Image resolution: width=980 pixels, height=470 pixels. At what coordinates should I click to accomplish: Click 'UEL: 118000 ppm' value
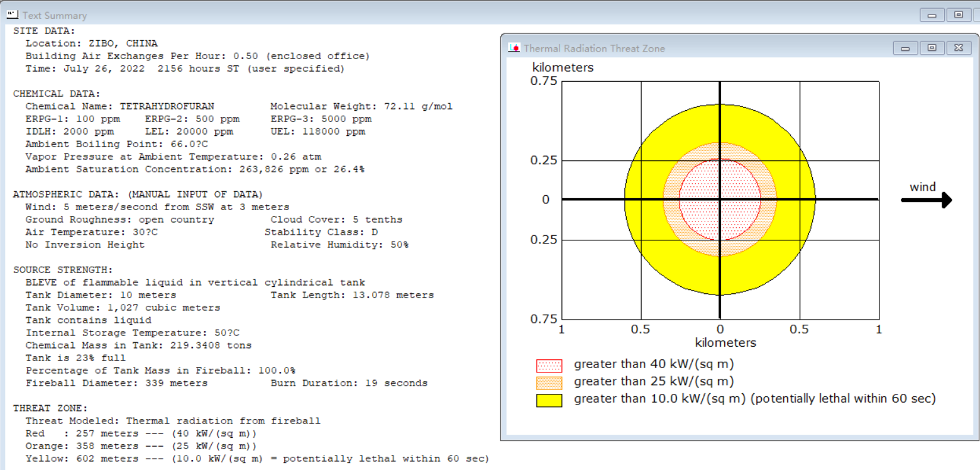tap(318, 131)
